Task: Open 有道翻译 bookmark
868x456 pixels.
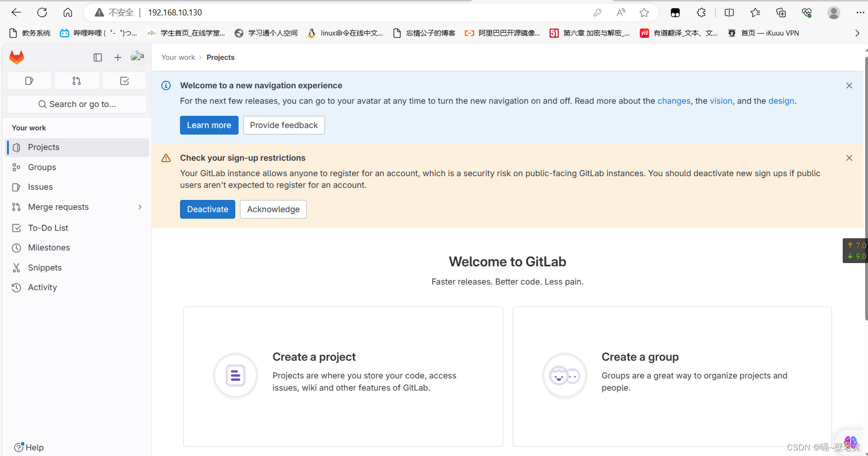Action: [x=679, y=33]
